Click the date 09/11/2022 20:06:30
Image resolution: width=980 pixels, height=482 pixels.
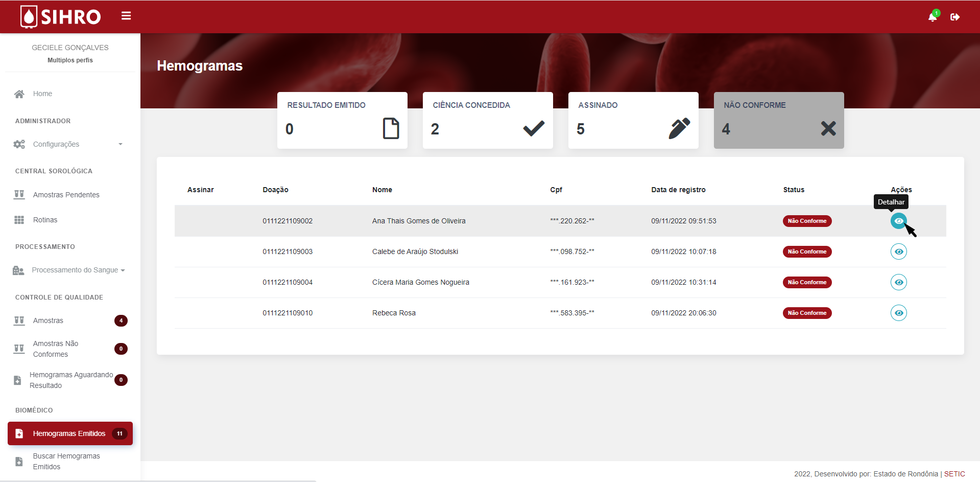click(683, 313)
